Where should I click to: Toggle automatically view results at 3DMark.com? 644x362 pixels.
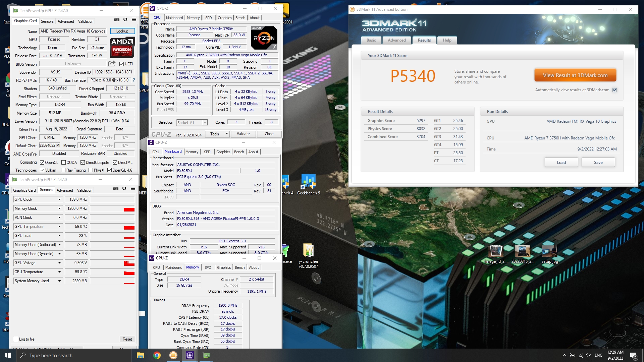click(614, 90)
